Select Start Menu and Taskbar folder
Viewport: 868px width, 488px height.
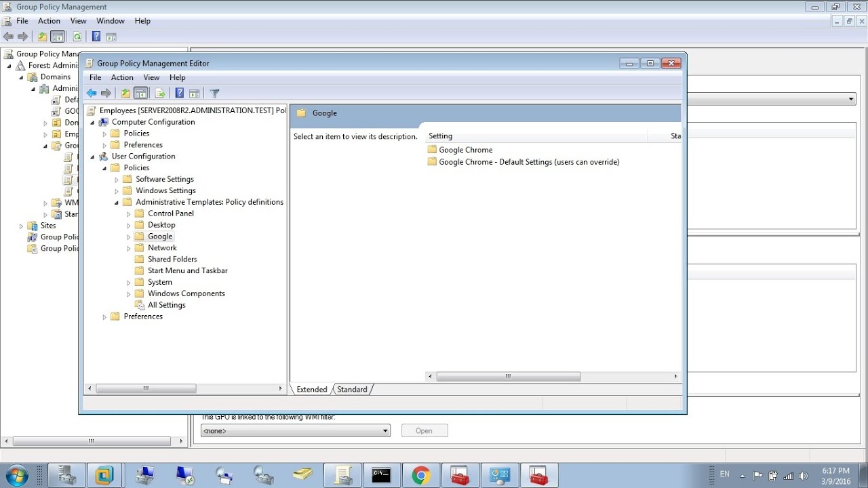click(x=188, y=271)
